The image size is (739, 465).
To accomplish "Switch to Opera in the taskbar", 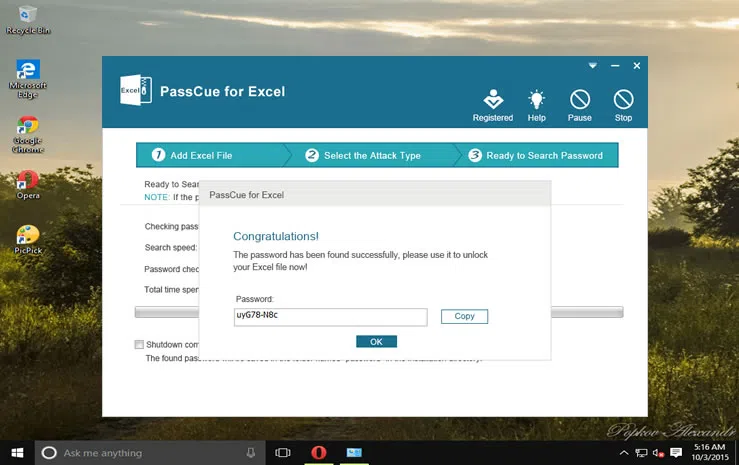I will coord(319,453).
